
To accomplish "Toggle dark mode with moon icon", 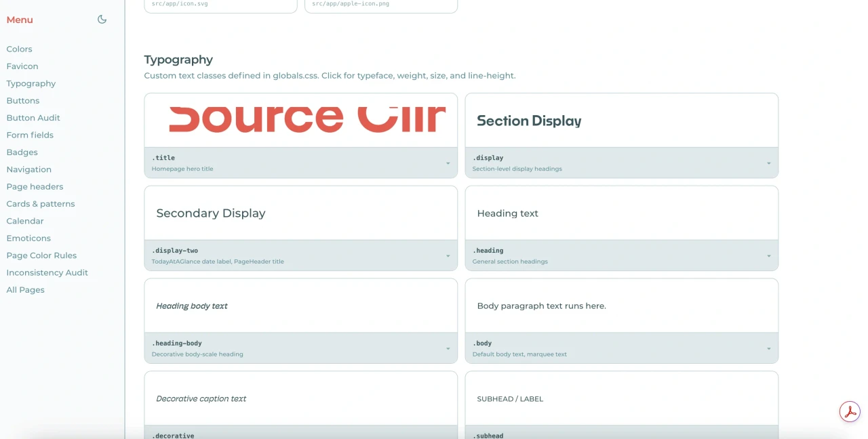I will pyautogui.click(x=102, y=20).
